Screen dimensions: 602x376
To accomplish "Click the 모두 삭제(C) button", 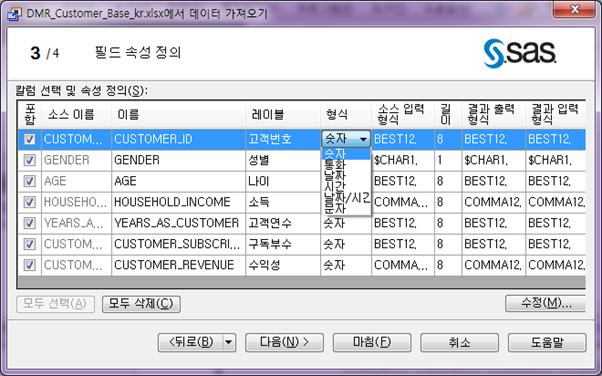I will click(141, 304).
